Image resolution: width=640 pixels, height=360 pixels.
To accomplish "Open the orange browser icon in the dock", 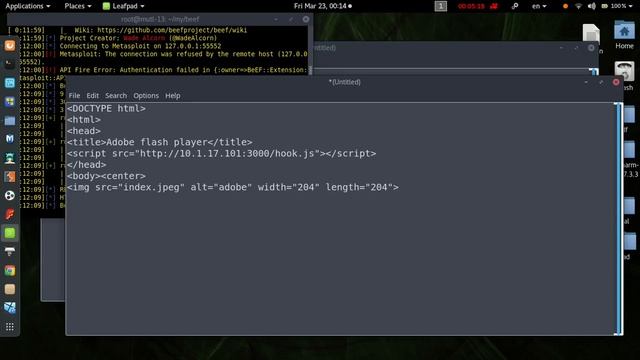I will pyautogui.click(x=10, y=45).
